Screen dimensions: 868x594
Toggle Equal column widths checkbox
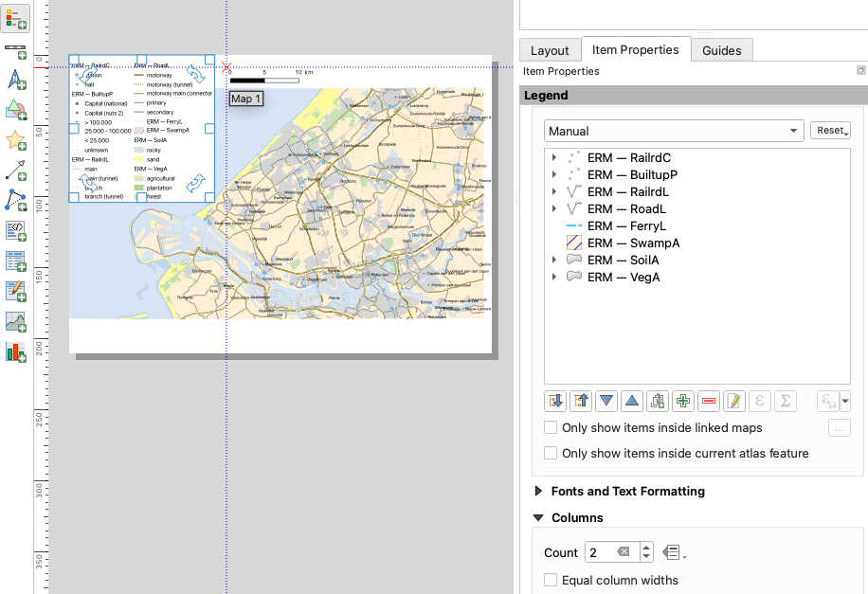[x=551, y=580]
